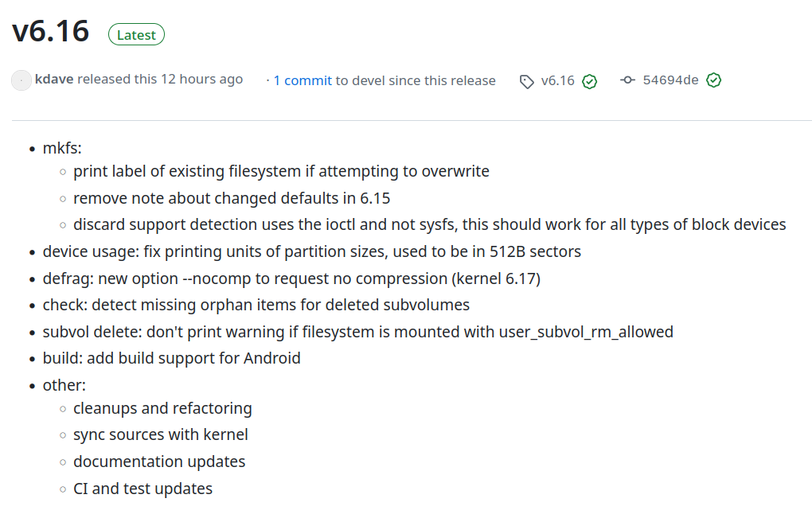Click the 'documentation updates' sub-item
This screenshot has width=812, height=514.
(159, 461)
